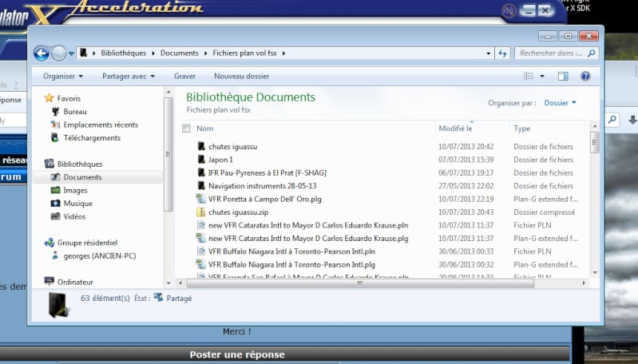The width and height of the screenshot is (638, 364).
Task: Select 'Navigation instruments 28-05-13' folder icon
Action: [x=201, y=185]
